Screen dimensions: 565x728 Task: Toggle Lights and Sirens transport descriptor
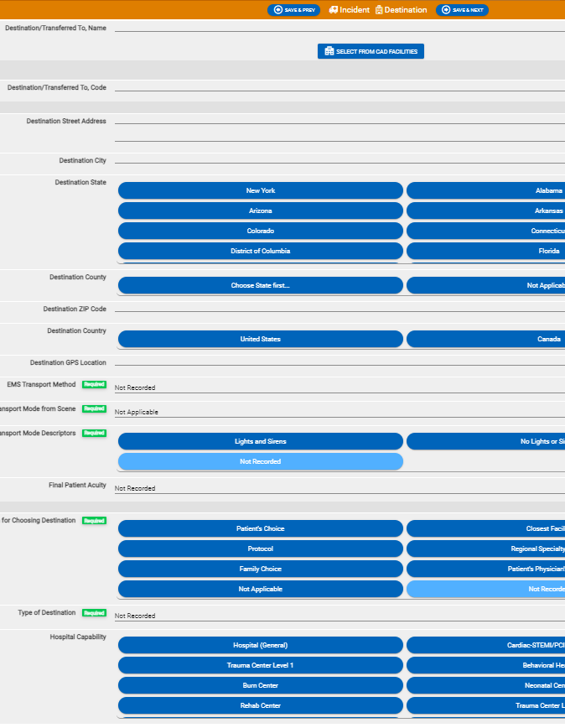pos(260,441)
